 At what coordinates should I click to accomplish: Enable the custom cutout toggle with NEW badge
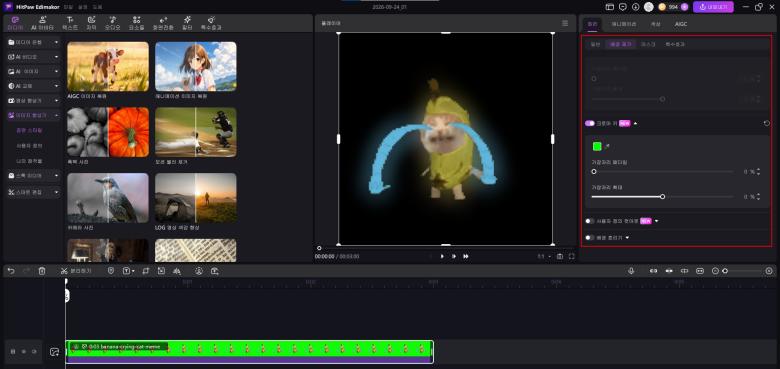pos(590,221)
